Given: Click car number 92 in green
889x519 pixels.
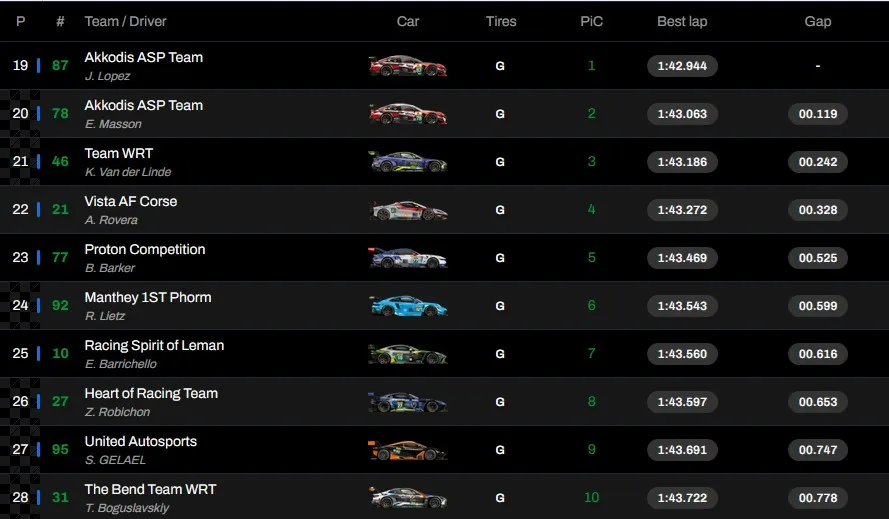Looking at the screenshot, I should tap(61, 306).
